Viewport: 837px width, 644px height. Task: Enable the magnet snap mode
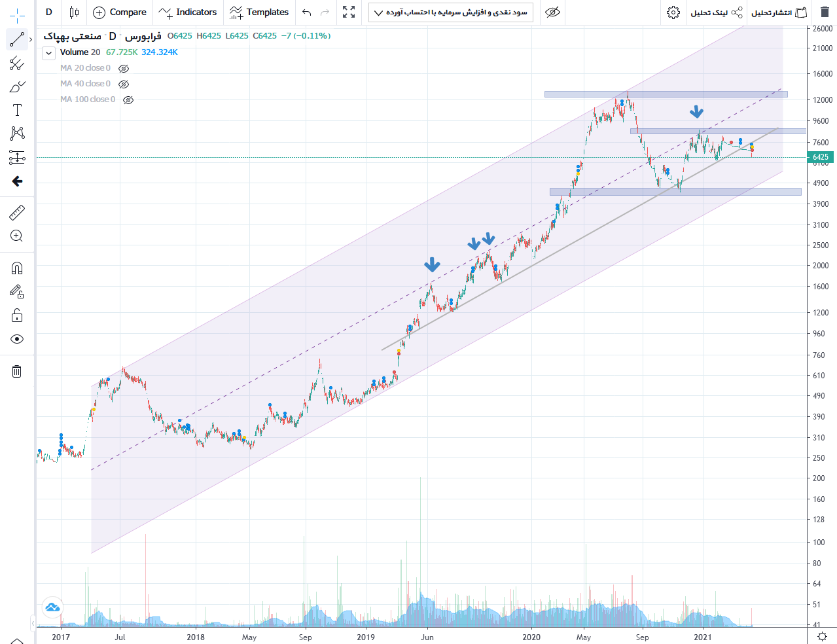pos(17,268)
